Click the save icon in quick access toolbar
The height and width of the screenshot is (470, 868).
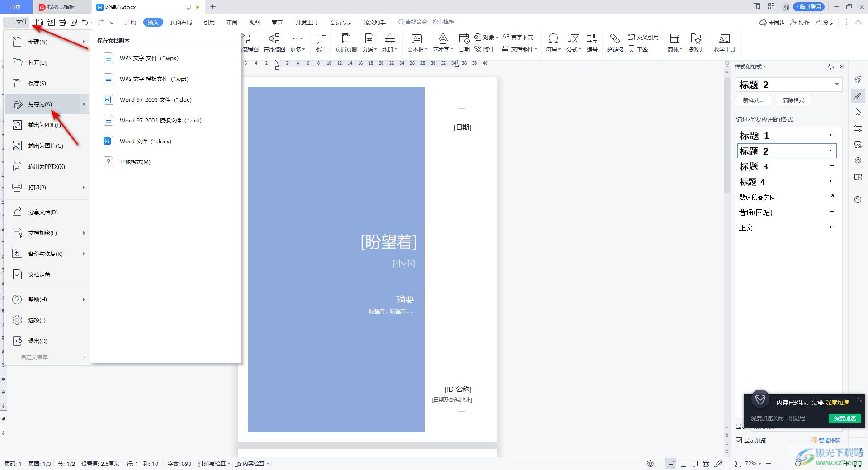[x=40, y=22]
